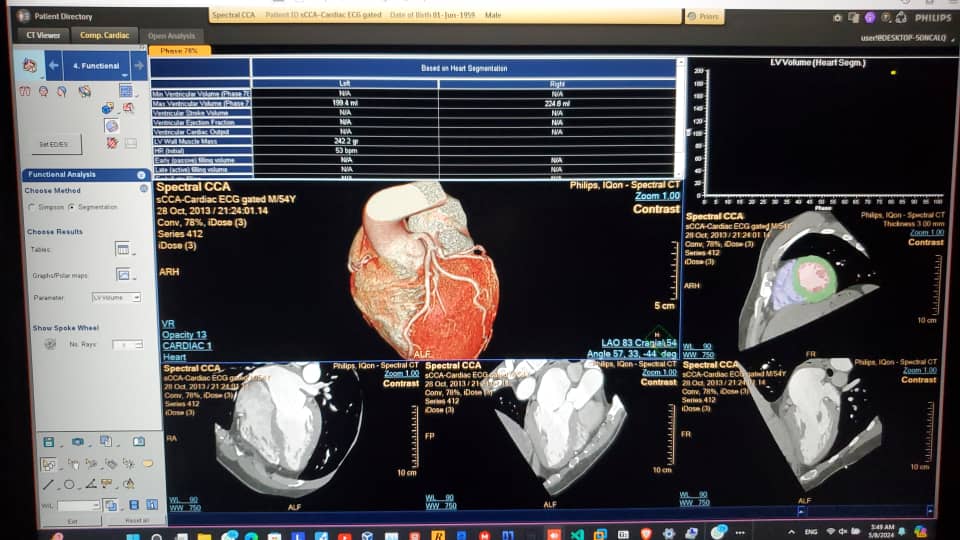
Task: Select the Simpson method radio button
Action: click(x=32, y=208)
